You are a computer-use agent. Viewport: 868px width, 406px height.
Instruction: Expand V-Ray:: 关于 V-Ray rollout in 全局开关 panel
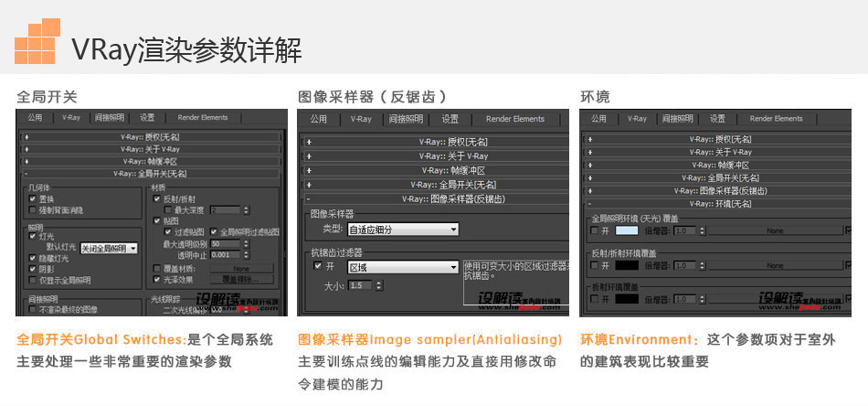click(151, 149)
